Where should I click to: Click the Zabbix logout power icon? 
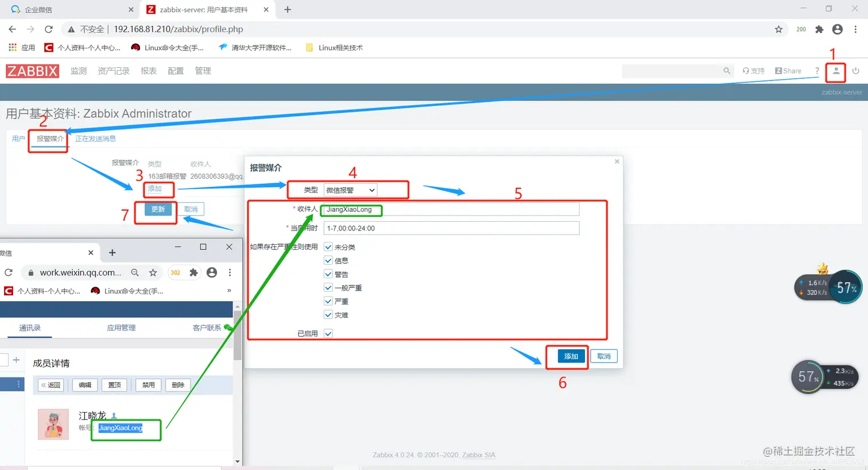[856, 71]
